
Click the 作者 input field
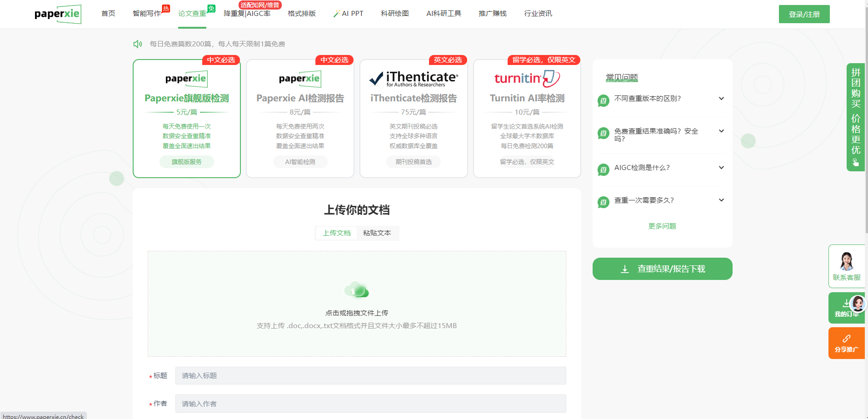point(371,404)
